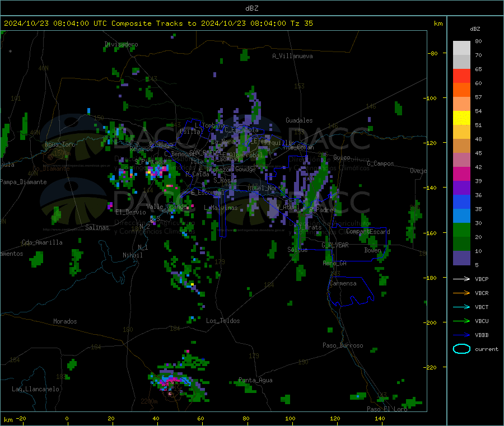Pick the green 30 dBZ color swatch
Viewport: 504px width, 426px height.
click(x=461, y=230)
